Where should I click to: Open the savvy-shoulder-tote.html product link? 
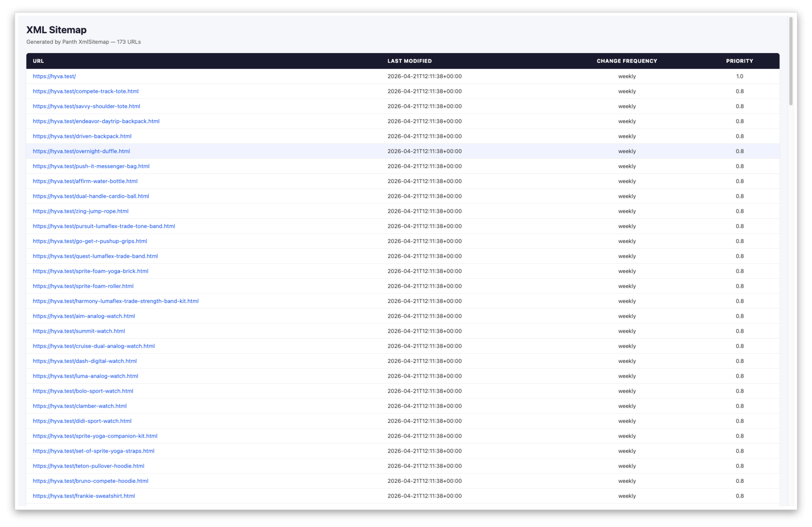(86, 106)
